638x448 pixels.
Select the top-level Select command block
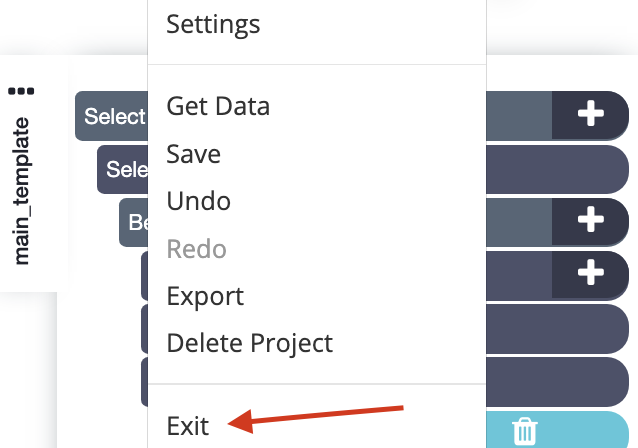pos(112,116)
